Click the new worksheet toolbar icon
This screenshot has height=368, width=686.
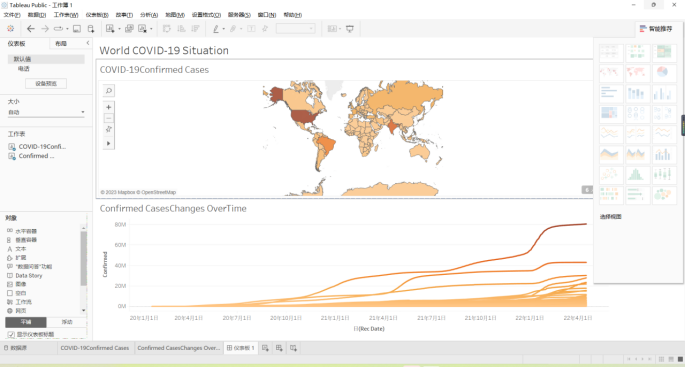tap(110, 29)
